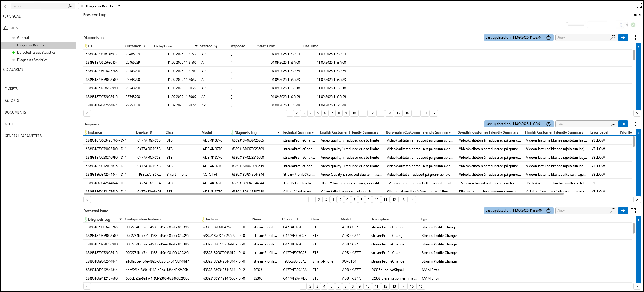The width and height of the screenshot is (644, 292).
Task: Go to page 19 of Diagnosis Log
Action: pyautogui.click(x=434, y=113)
